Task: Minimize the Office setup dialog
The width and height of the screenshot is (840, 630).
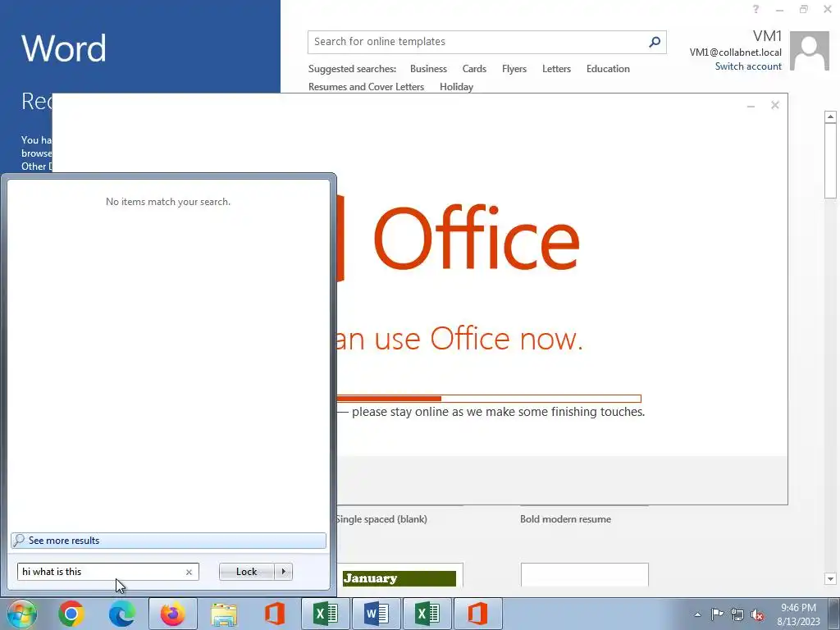Action: tap(751, 106)
